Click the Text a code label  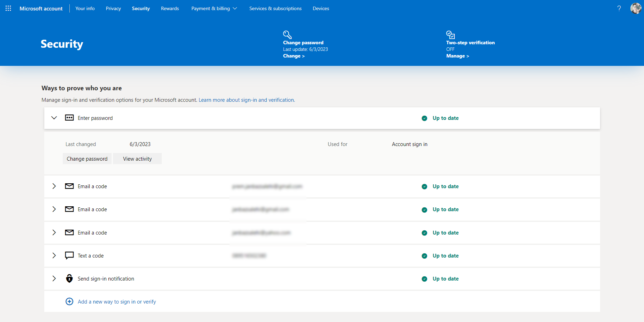pos(91,256)
